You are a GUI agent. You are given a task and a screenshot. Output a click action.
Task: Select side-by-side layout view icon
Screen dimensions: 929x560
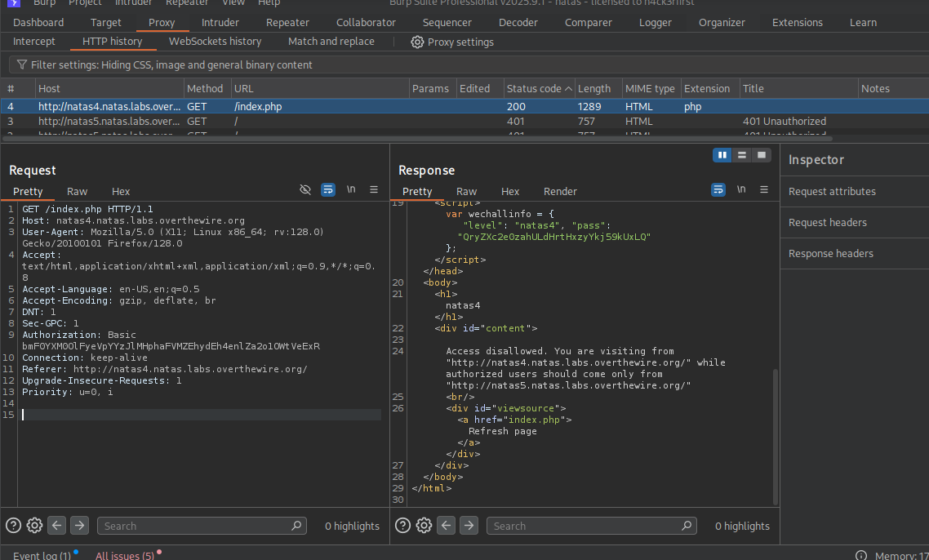click(722, 155)
